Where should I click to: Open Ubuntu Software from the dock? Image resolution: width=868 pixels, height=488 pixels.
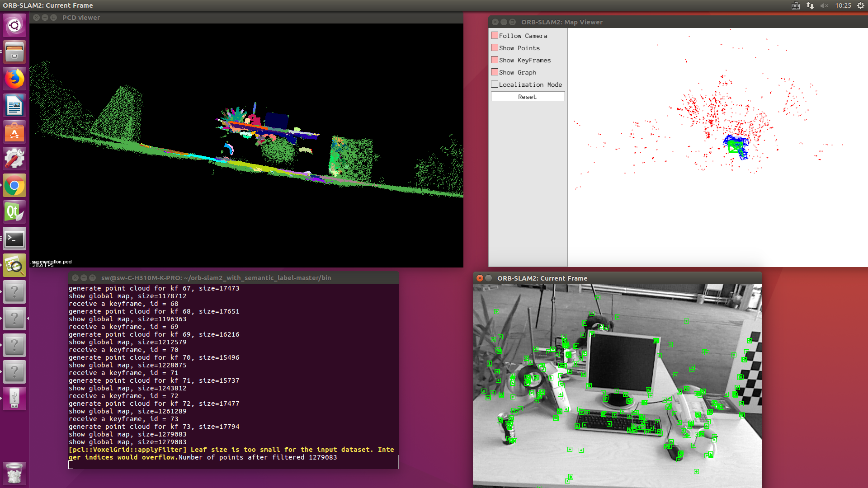click(x=14, y=132)
